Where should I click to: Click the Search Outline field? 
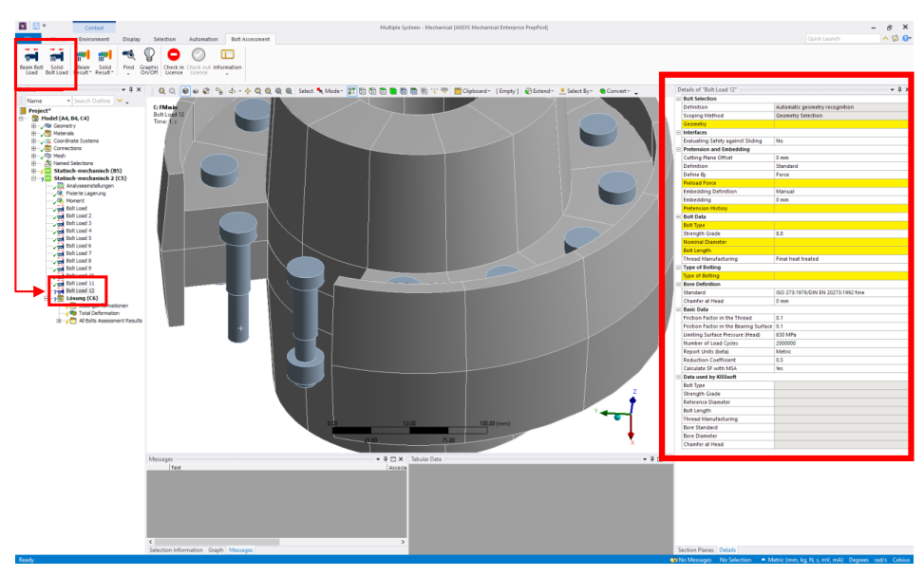(92, 101)
